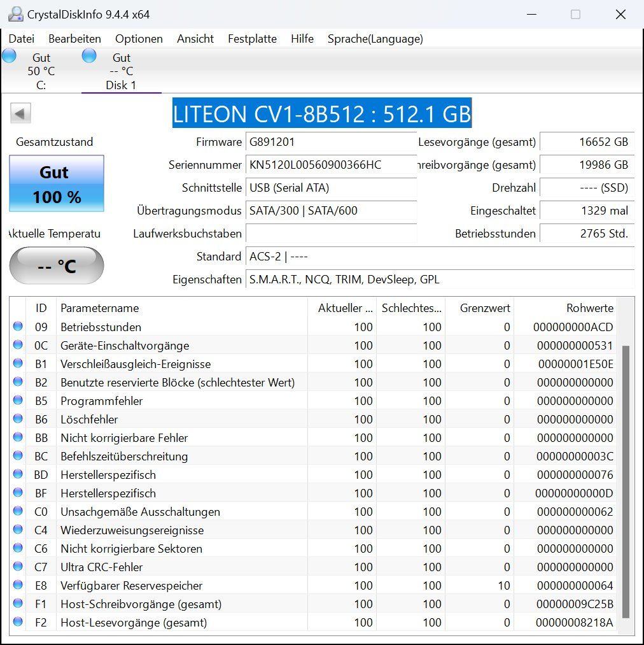
Task: Open the Sprache(Language) menu
Action: tap(375, 39)
